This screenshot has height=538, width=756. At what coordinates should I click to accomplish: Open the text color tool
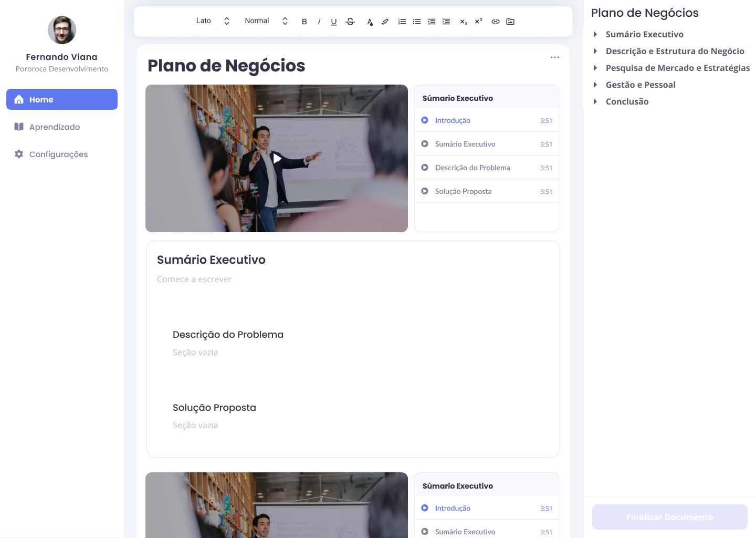coord(370,22)
